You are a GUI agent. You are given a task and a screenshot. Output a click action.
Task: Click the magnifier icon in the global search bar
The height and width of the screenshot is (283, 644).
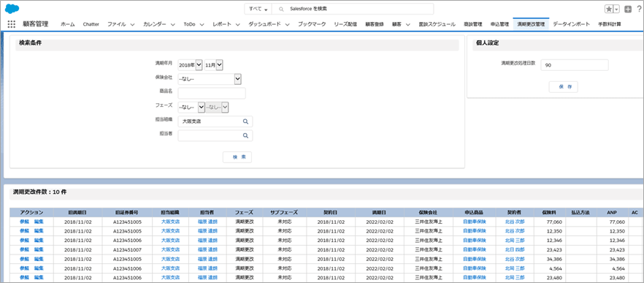pos(281,9)
